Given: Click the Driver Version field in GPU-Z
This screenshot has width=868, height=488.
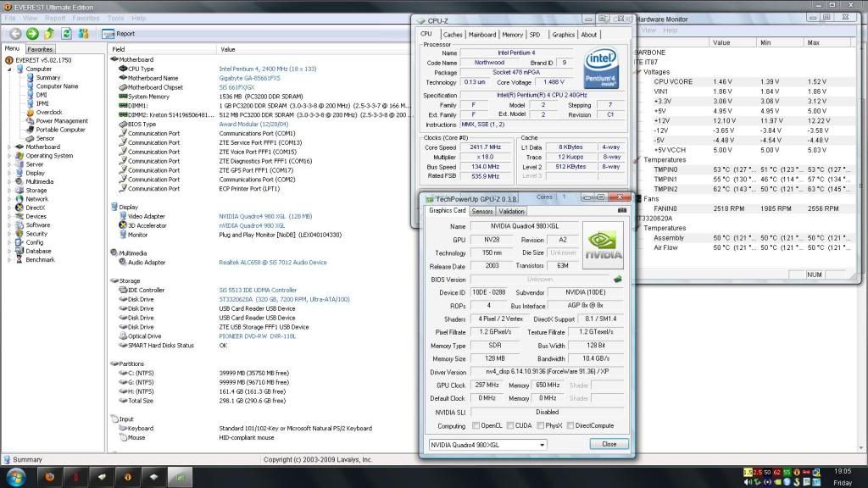Looking at the screenshot, I should coord(547,373).
